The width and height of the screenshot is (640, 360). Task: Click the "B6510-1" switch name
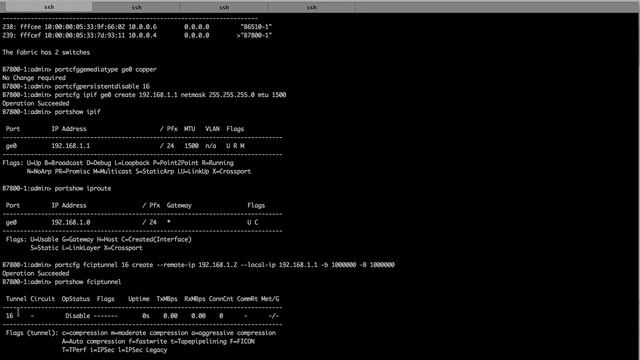256,27
